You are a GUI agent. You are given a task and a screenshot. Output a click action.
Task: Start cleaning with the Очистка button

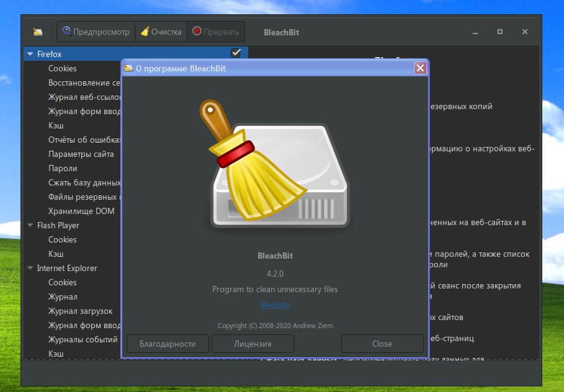[x=161, y=32]
